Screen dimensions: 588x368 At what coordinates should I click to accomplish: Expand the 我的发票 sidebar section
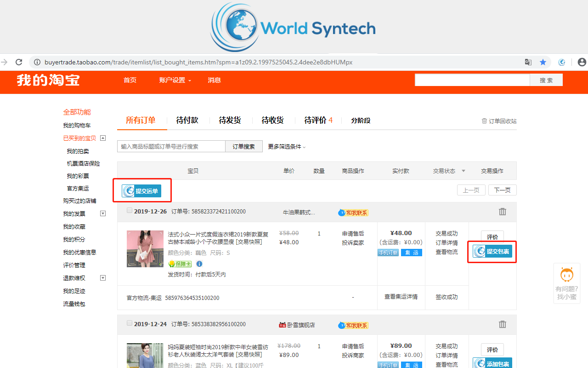103,213
